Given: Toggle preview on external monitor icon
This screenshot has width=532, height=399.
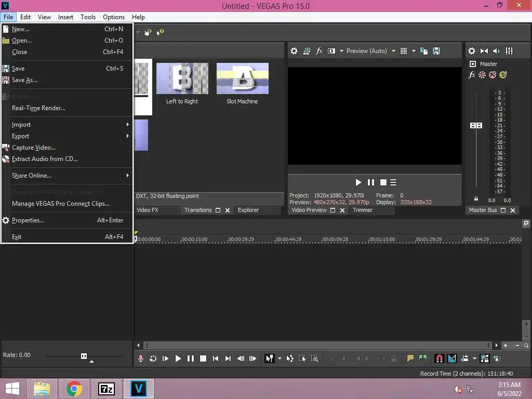Looking at the screenshot, I should pos(307,51).
